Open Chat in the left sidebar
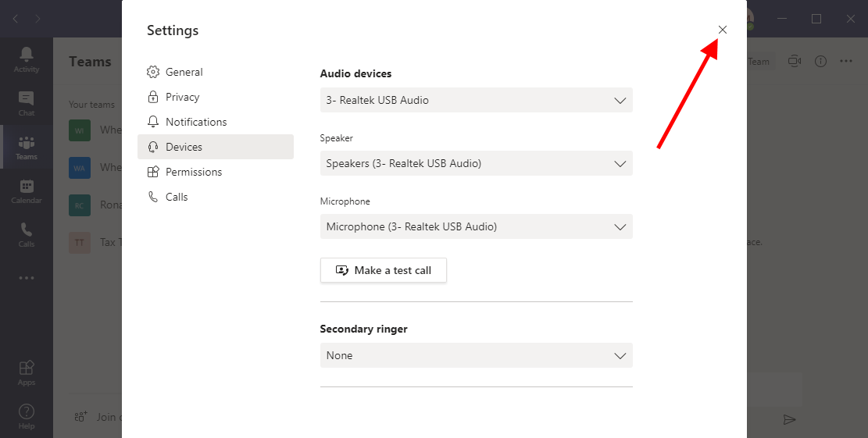 coord(27,102)
